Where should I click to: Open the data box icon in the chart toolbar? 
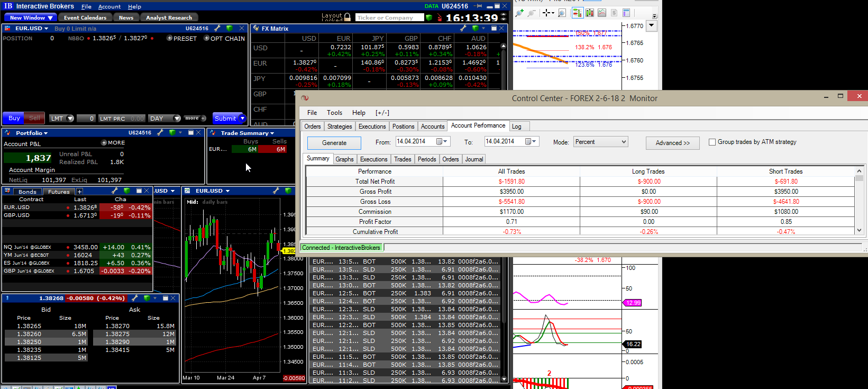626,13
